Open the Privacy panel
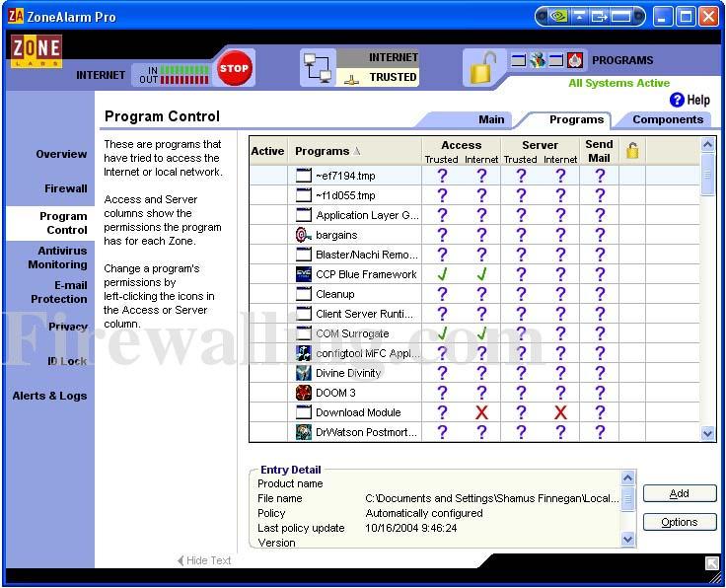The height and width of the screenshot is (588, 726). tap(68, 327)
